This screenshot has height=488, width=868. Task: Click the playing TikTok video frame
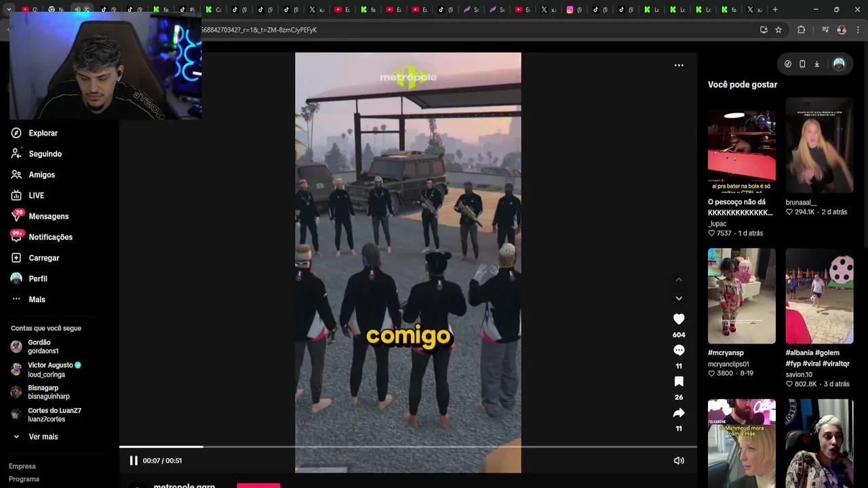coord(408,263)
